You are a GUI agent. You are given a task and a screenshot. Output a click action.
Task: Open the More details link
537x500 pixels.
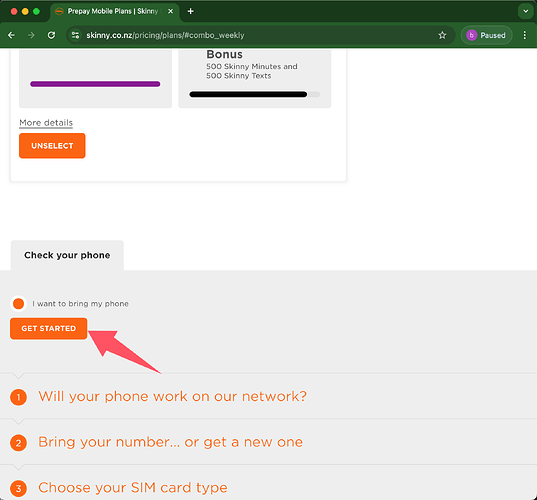46,123
